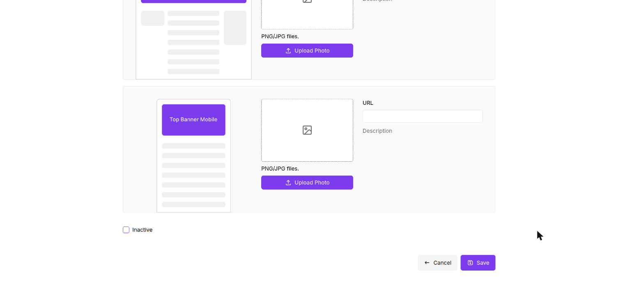Screen dimensions: 644x301
Task: Click the Description text under the URL field
Action: (377, 131)
